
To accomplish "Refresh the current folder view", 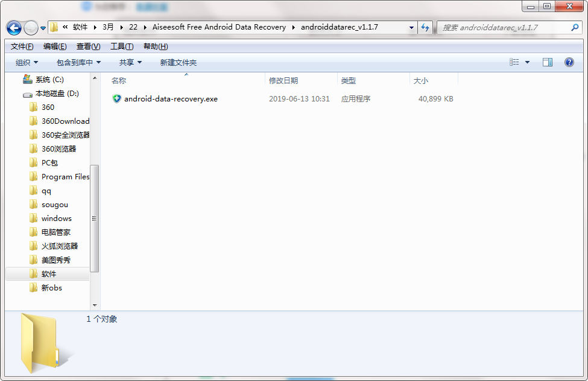I will point(425,27).
